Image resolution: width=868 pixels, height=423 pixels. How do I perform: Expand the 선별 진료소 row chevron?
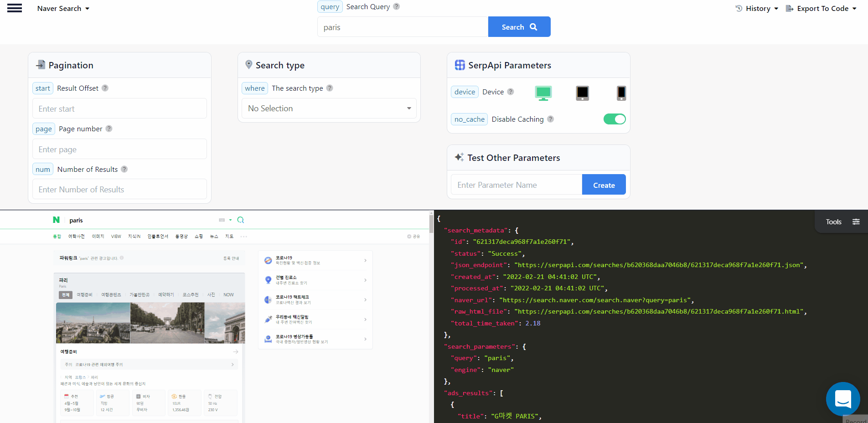click(x=365, y=280)
